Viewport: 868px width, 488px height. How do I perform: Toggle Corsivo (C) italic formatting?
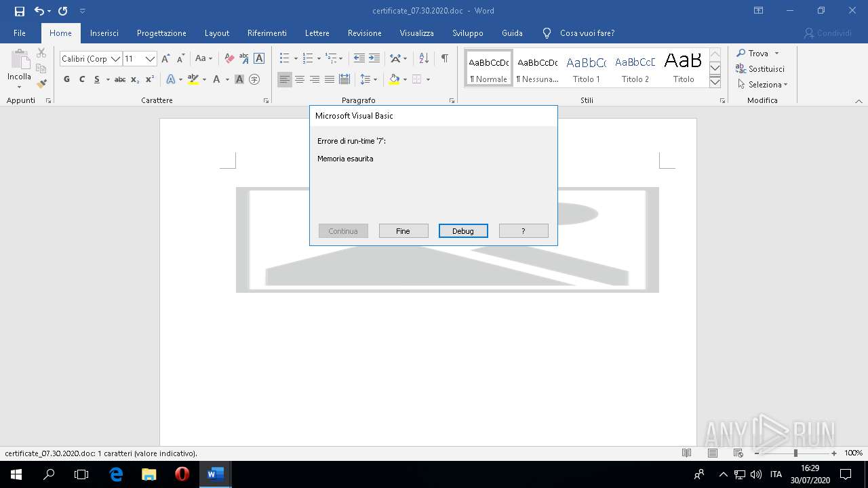(82, 79)
